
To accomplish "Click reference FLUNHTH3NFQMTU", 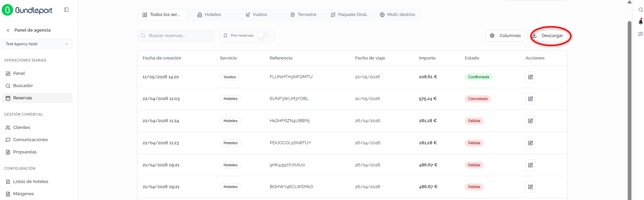I will click(x=291, y=77).
